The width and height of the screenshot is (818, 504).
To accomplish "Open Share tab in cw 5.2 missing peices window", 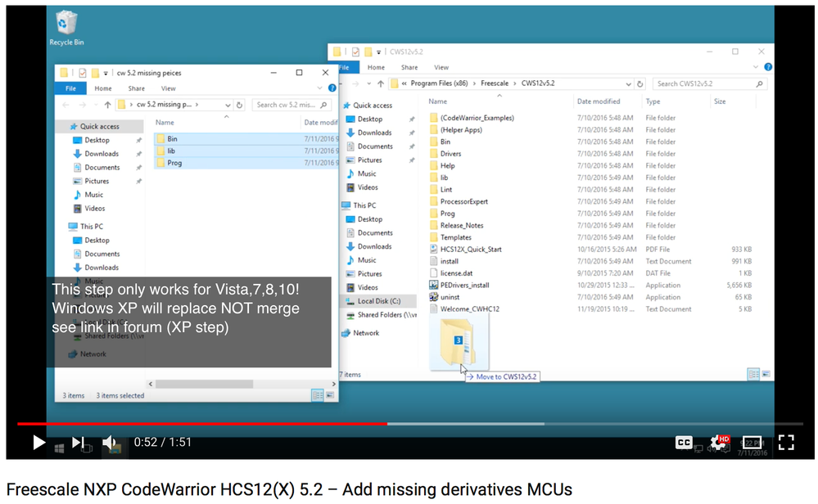I will 136,88.
